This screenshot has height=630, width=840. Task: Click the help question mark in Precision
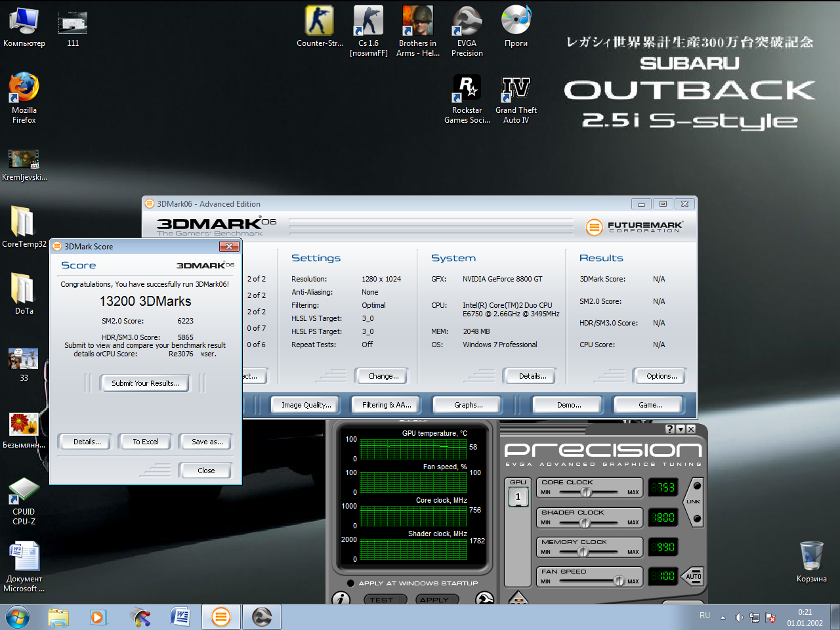click(x=670, y=429)
